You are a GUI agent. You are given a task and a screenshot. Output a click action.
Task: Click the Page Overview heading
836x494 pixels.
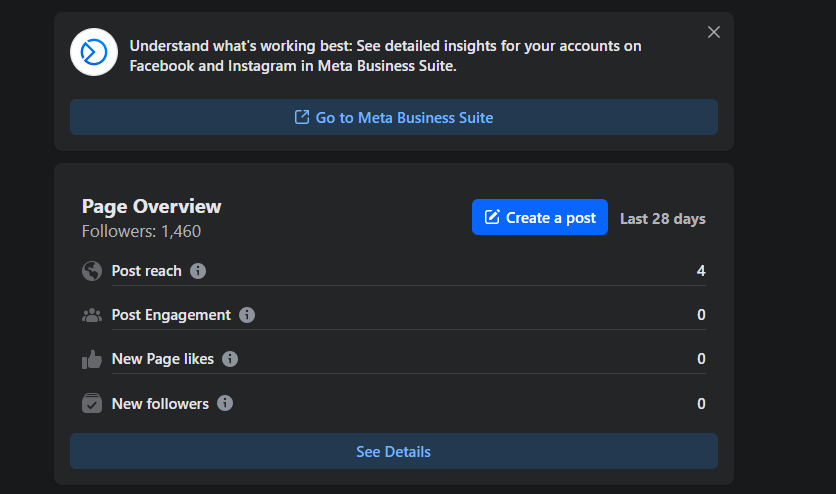tap(152, 207)
